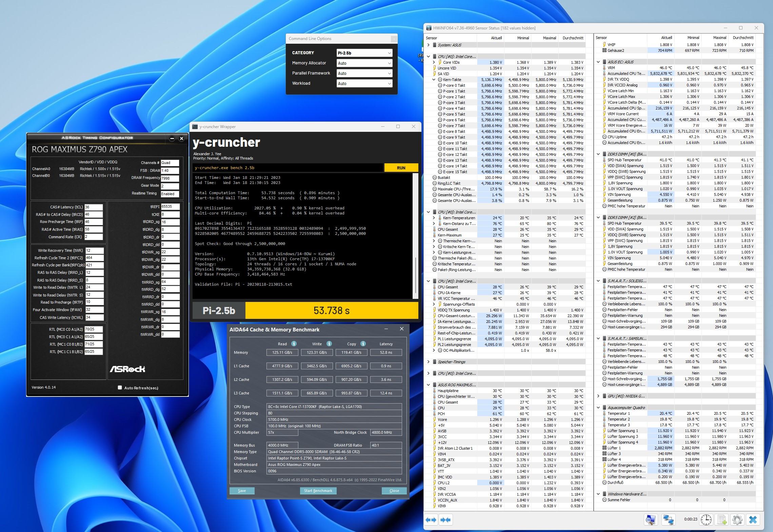Click AIDA64 Copy info icon
This screenshot has width=773, height=532.
(x=363, y=344)
